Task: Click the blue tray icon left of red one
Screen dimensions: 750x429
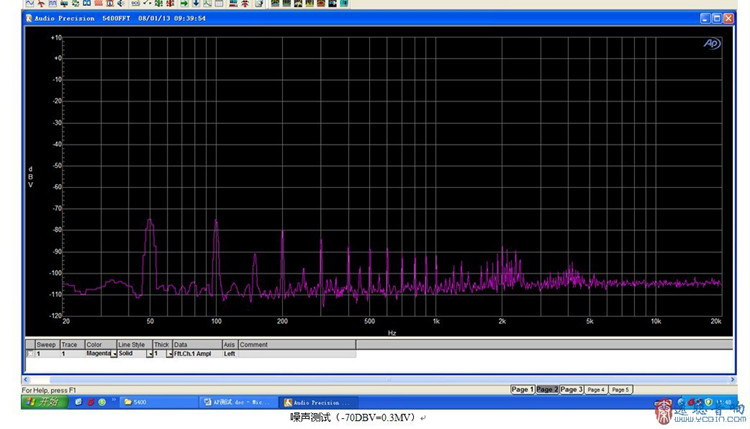Action: [x=681, y=402]
